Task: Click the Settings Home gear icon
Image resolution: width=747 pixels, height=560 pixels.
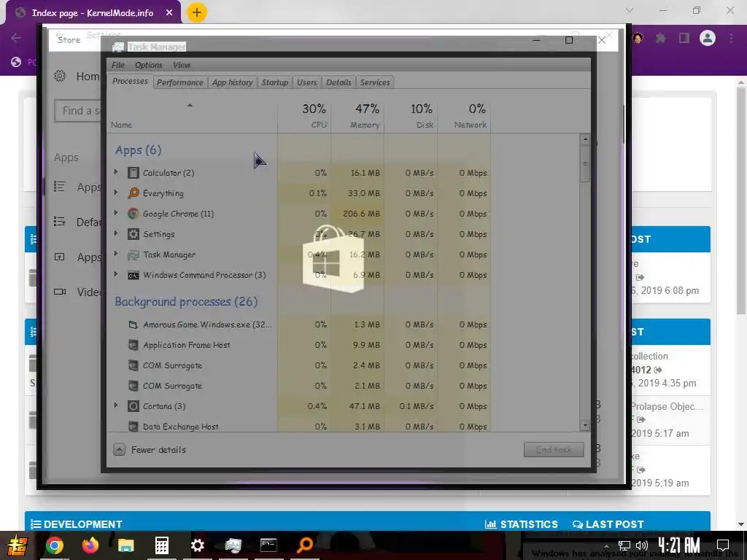Action: click(60, 76)
